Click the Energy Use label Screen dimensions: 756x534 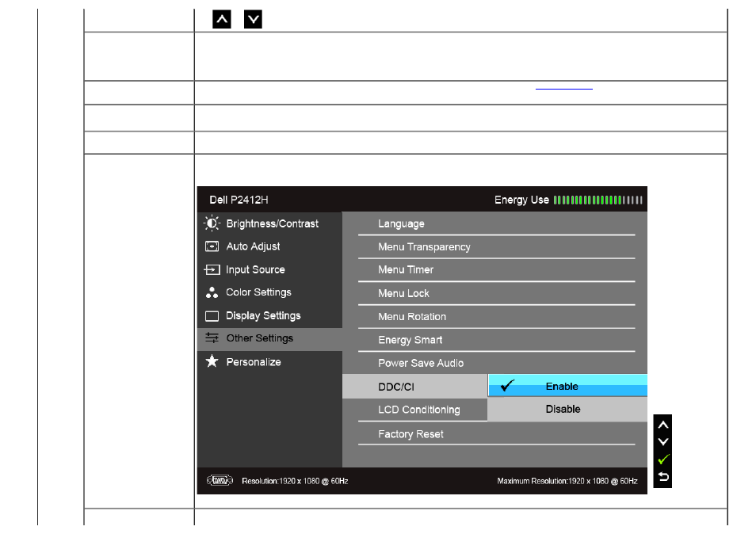(x=521, y=200)
